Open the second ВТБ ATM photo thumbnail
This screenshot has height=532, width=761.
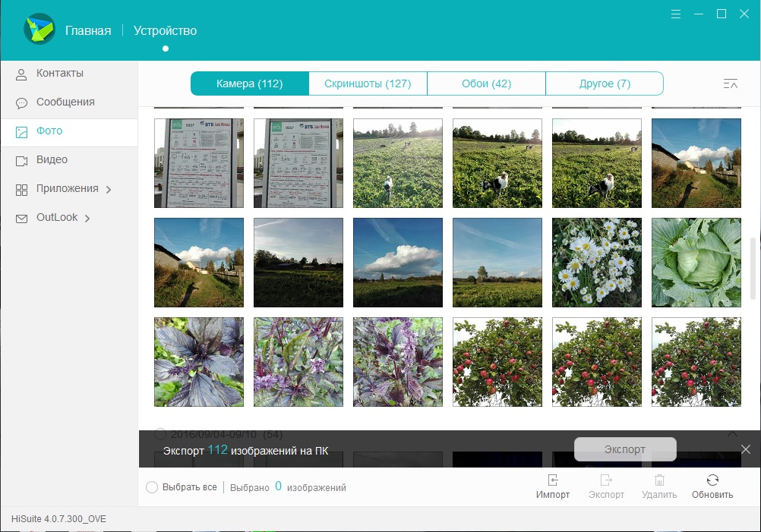pyautogui.click(x=298, y=163)
